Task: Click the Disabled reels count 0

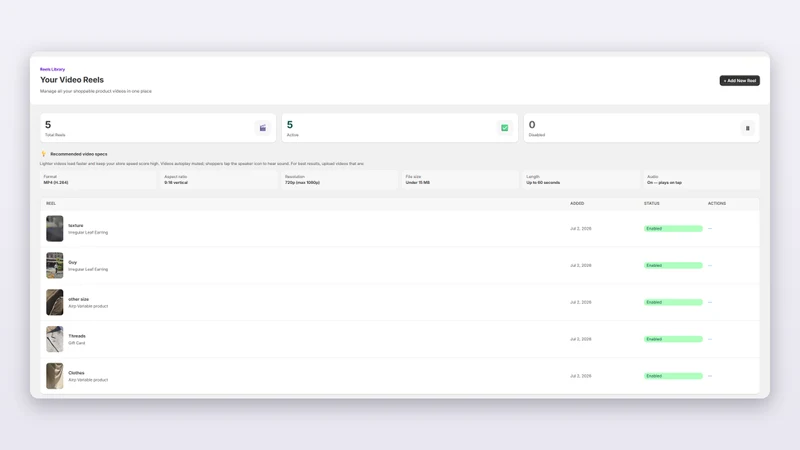Action: click(532, 124)
